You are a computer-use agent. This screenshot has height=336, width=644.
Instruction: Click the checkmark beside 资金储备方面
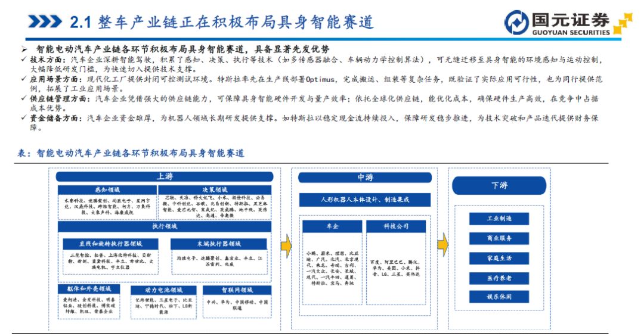click(24, 118)
